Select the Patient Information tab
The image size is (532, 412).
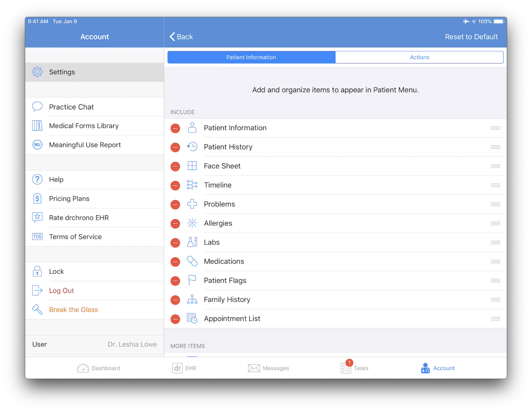(x=251, y=57)
